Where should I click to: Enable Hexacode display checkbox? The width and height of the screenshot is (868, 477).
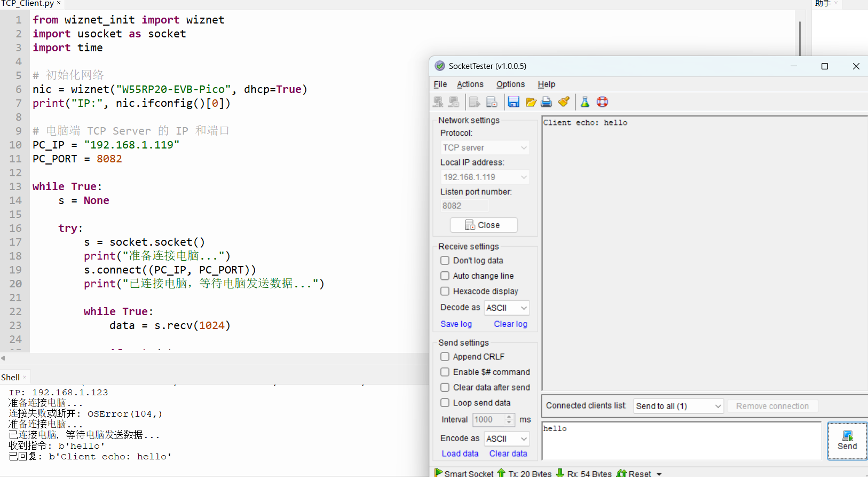click(445, 292)
